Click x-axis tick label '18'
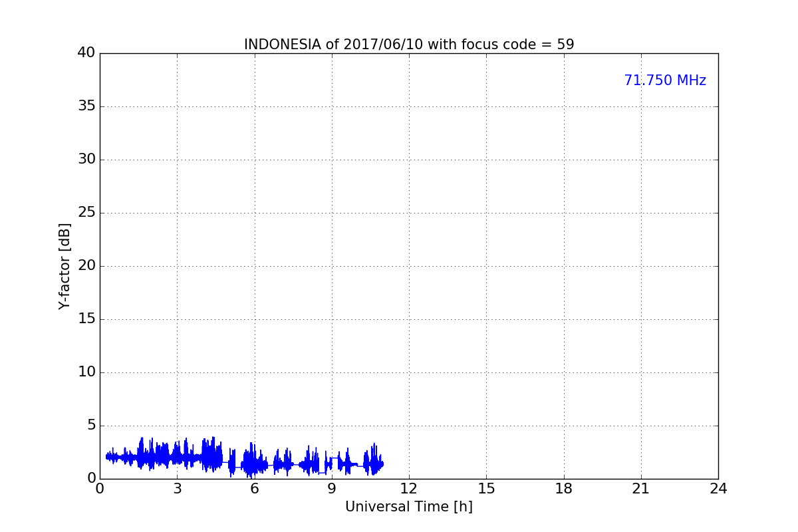Screen dimensions: 798x532 coord(564,489)
